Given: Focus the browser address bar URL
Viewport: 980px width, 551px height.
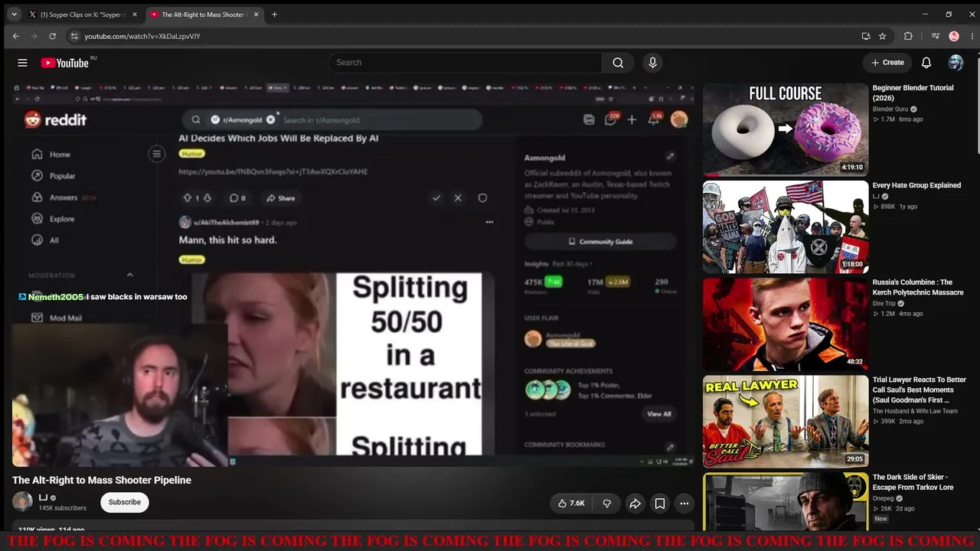Looking at the screenshot, I should click(x=142, y=36).
